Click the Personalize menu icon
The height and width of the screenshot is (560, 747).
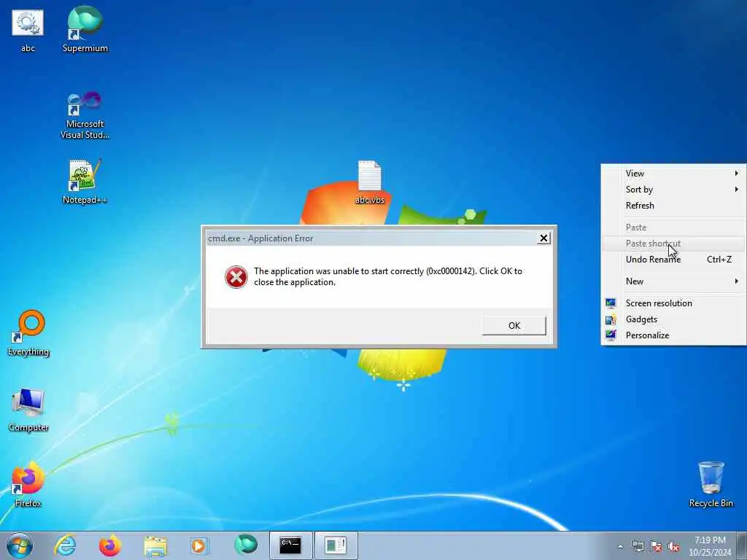(611, 335)
